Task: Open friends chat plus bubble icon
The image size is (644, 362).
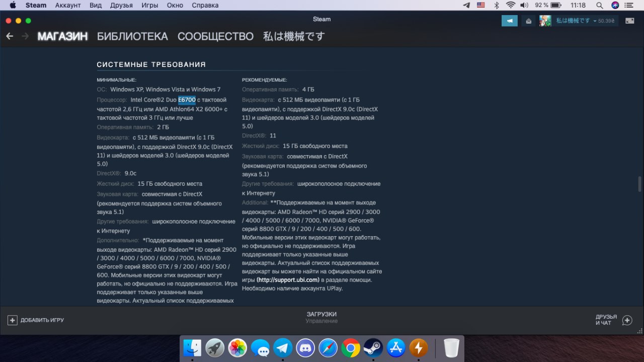Action: point(627,320)
